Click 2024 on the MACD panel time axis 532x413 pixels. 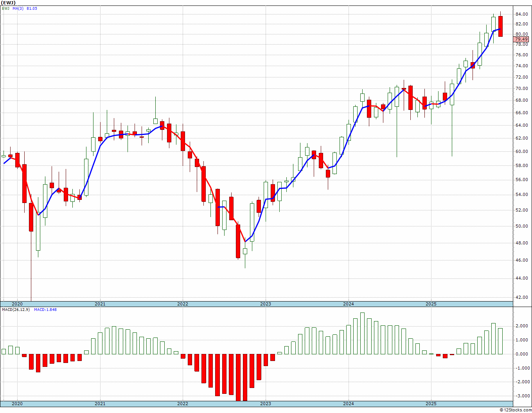tap(349, 404)
